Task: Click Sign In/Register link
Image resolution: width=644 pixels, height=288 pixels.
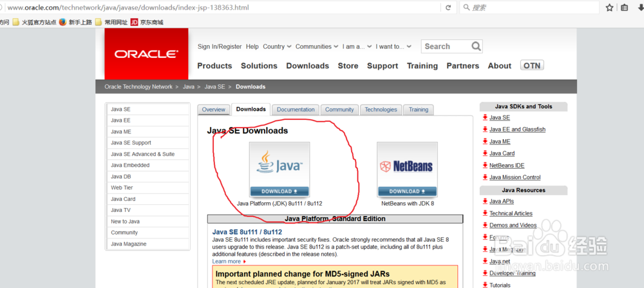Action: (220, 46)
